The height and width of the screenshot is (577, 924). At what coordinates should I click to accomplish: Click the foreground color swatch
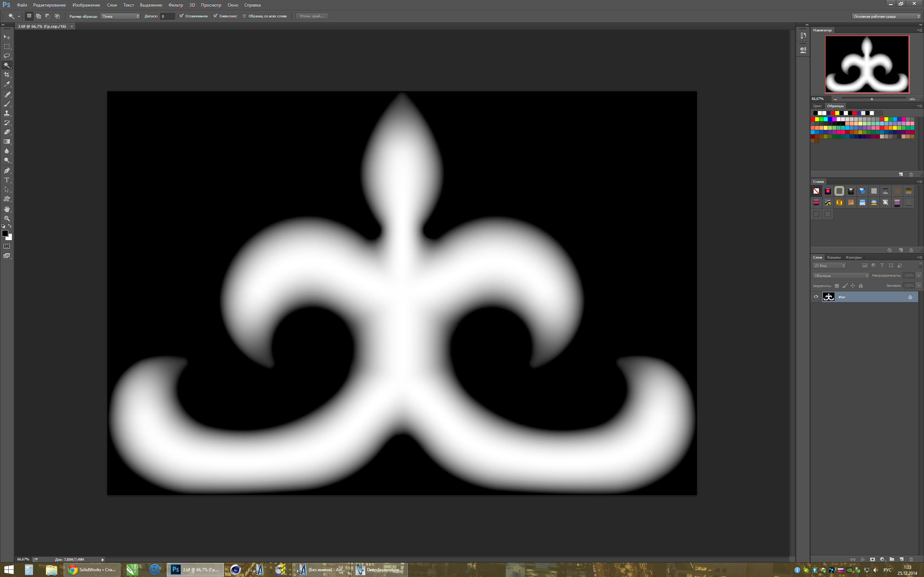5,233
